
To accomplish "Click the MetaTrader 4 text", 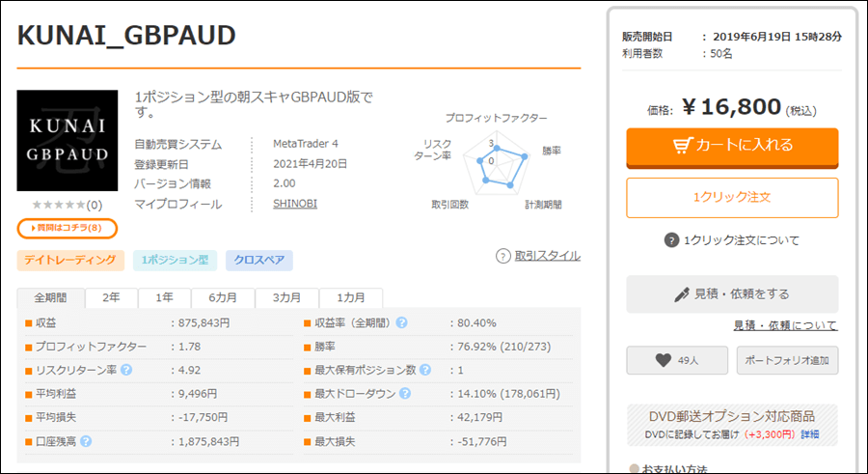I will [x=306, y=144].
